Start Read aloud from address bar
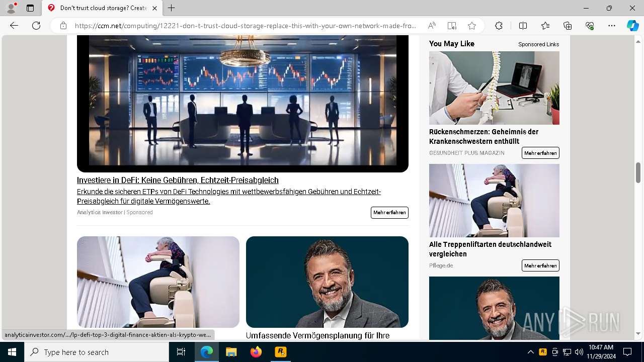This screenshot has height=362, width=644. tap(432, 26)
